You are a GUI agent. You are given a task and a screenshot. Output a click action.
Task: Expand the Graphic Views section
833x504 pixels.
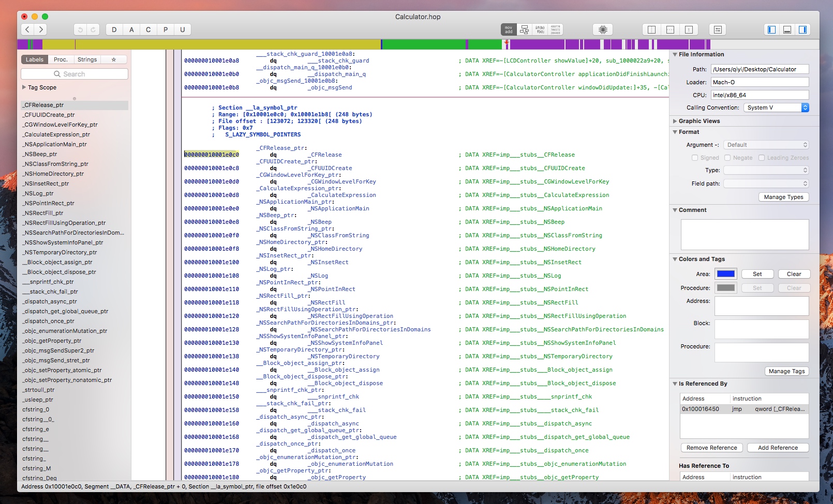675,121
